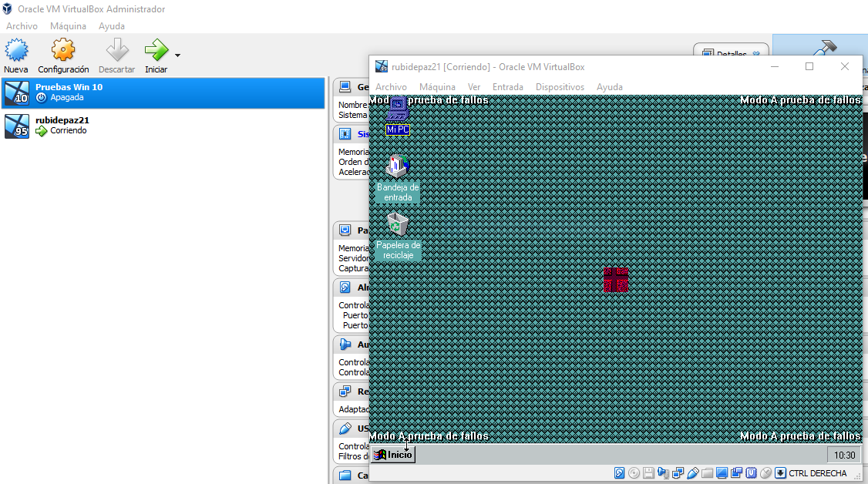
Task: Click network adapters icon in VM status bar
Action: 678,473
